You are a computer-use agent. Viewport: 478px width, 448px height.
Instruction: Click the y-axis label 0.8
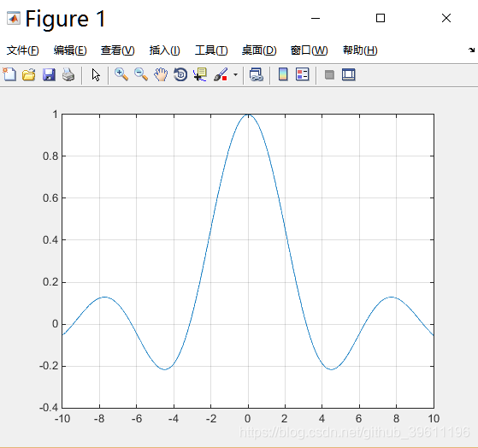[x=50, y=156]
